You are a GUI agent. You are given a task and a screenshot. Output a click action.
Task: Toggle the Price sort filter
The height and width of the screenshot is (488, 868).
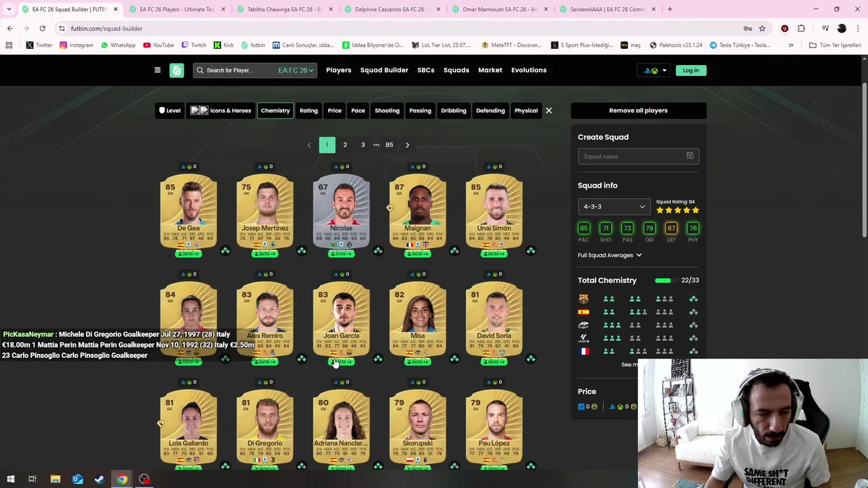[334, 110]
